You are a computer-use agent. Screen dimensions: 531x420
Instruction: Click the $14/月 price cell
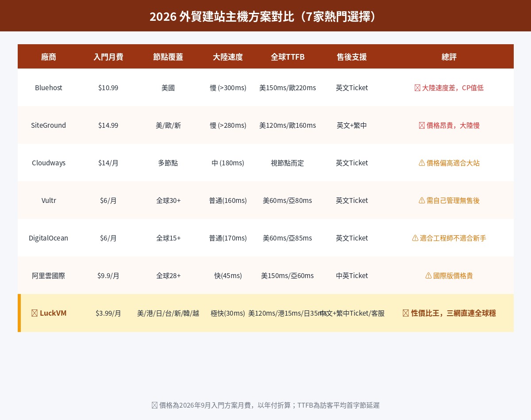108,163
